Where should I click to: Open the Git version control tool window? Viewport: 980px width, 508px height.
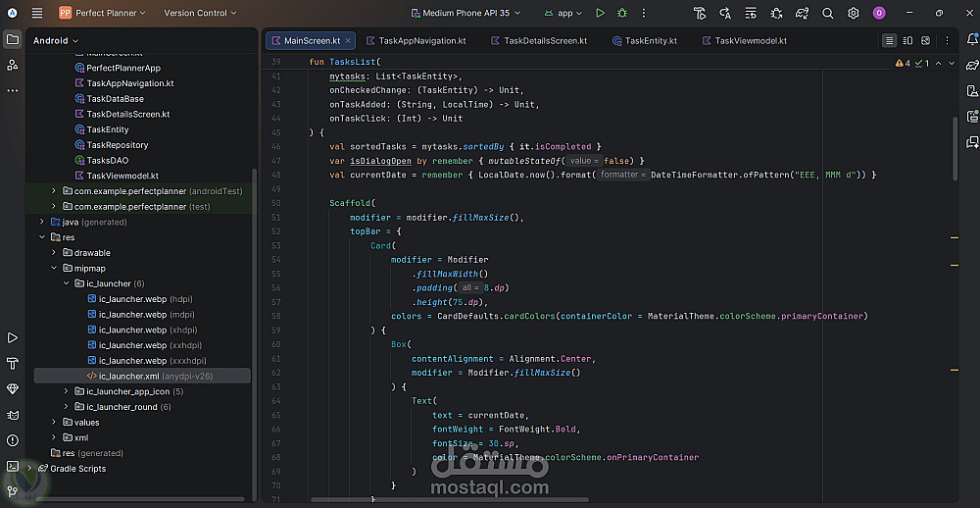[13, 491]
